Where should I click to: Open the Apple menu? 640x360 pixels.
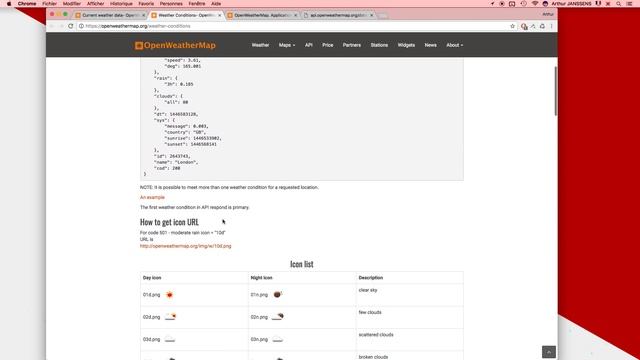coord(9,4)
